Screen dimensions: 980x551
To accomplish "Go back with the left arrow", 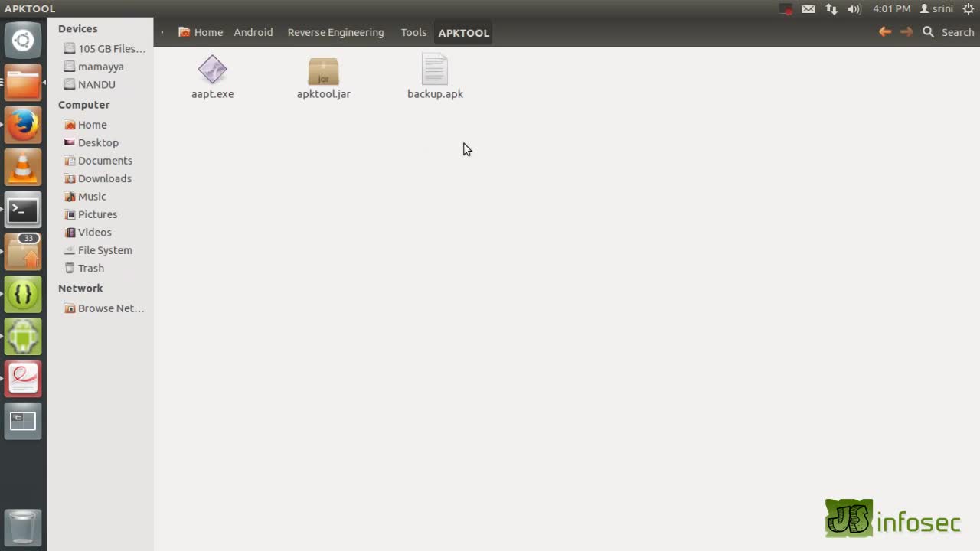I will [885, 32].
